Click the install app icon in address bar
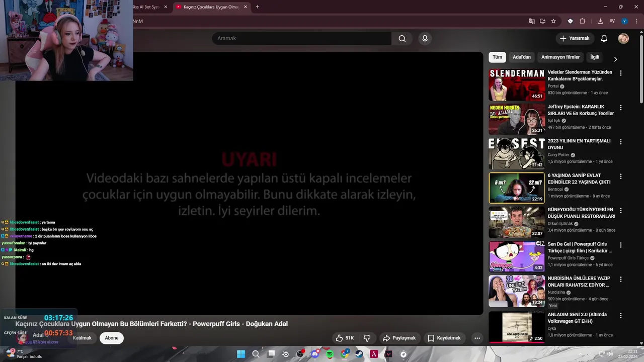 tap(542, 21)
